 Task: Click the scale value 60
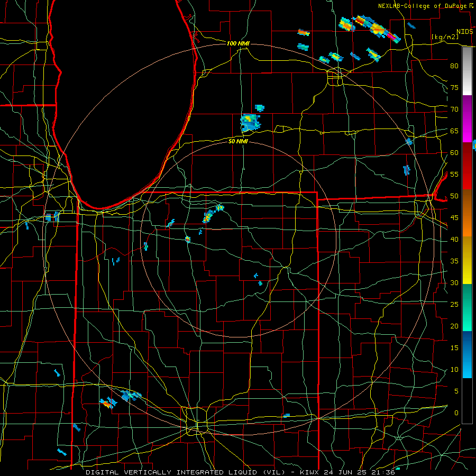(454, 153)
